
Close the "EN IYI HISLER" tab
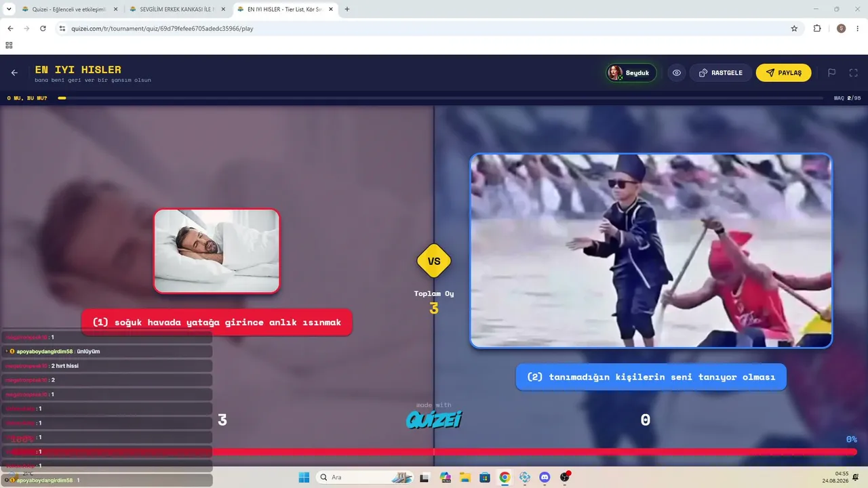332,9
